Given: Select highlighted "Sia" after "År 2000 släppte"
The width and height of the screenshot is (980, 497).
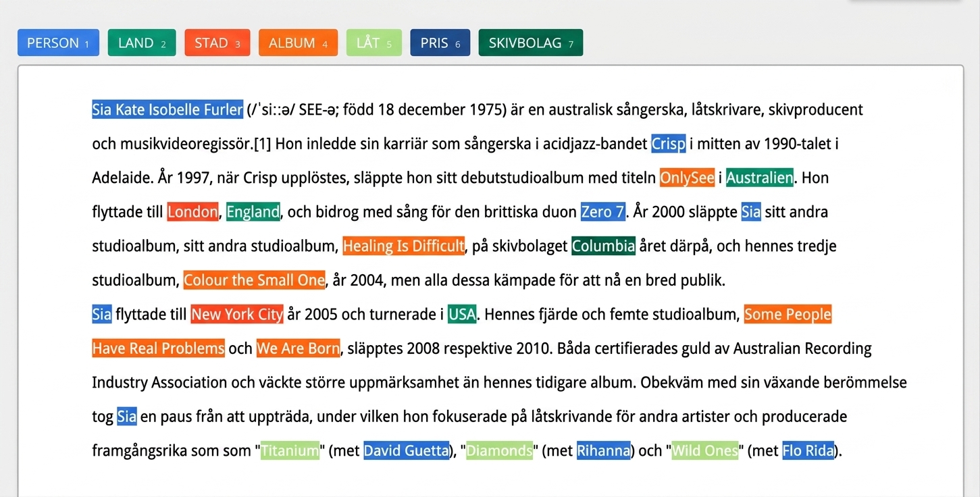Looking at the screenshot, I should coord(751,212).
